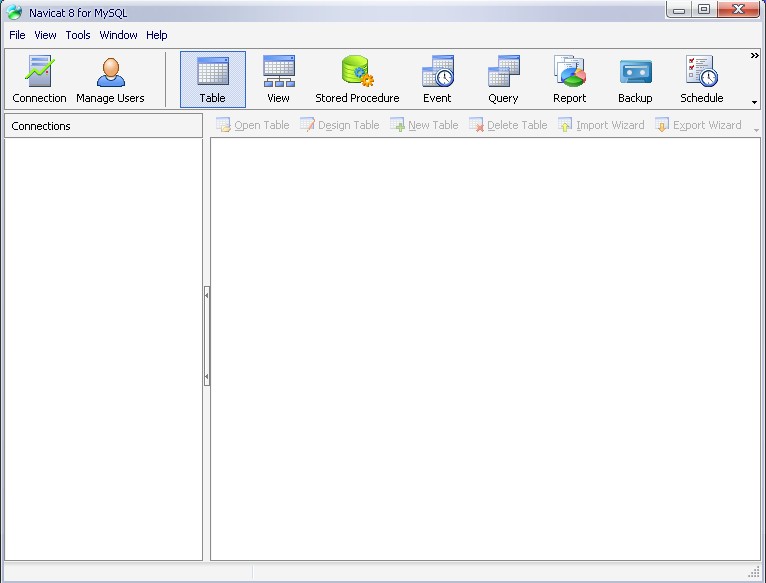Viewport: 766px width, 583px height.
Task: Open Manage Users
Action: click(110, 79)
